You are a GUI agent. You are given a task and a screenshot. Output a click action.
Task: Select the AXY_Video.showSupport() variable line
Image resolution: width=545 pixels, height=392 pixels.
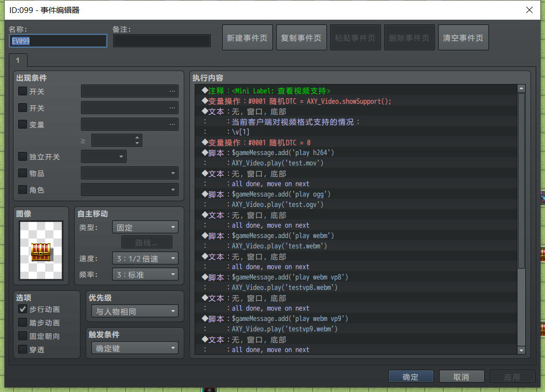coord(356,102)
